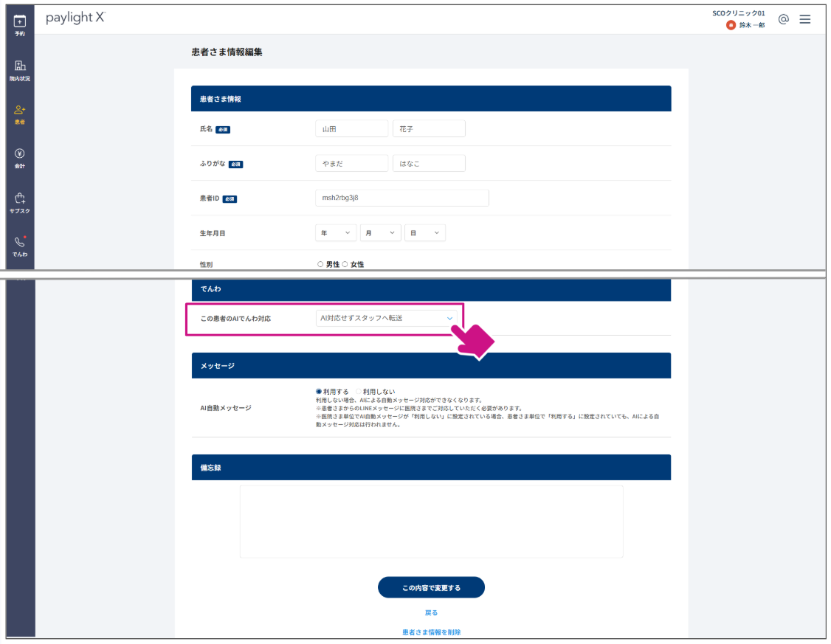Click the last name field 山田

pyautogui.click(x=351, y=128)
